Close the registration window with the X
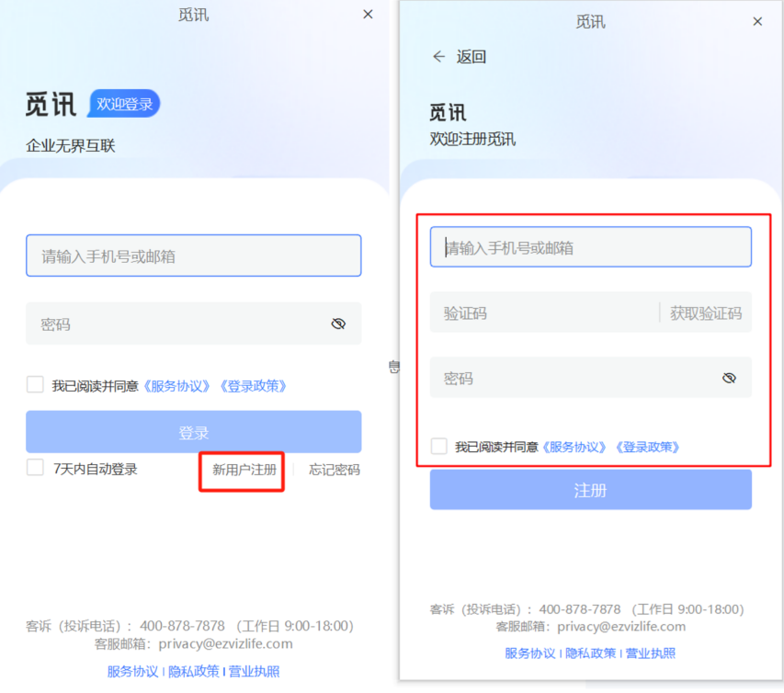This screenshot has width=784, height=693. click(x=757, y=21)
